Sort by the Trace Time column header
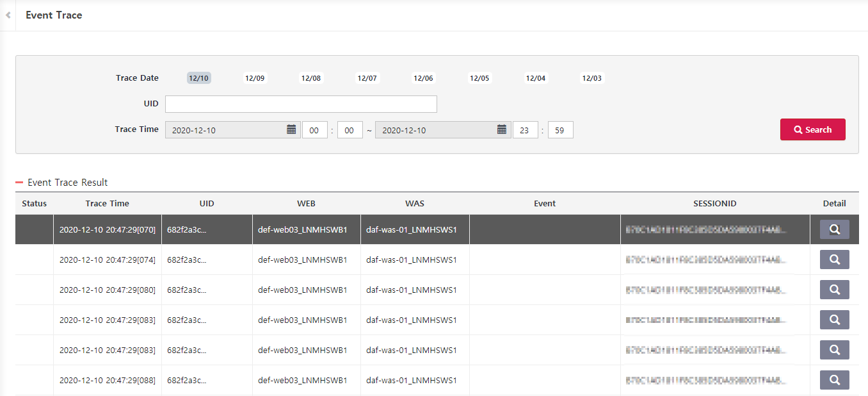The height and width of the screenshot is (396, 868). tap(107, 204)
